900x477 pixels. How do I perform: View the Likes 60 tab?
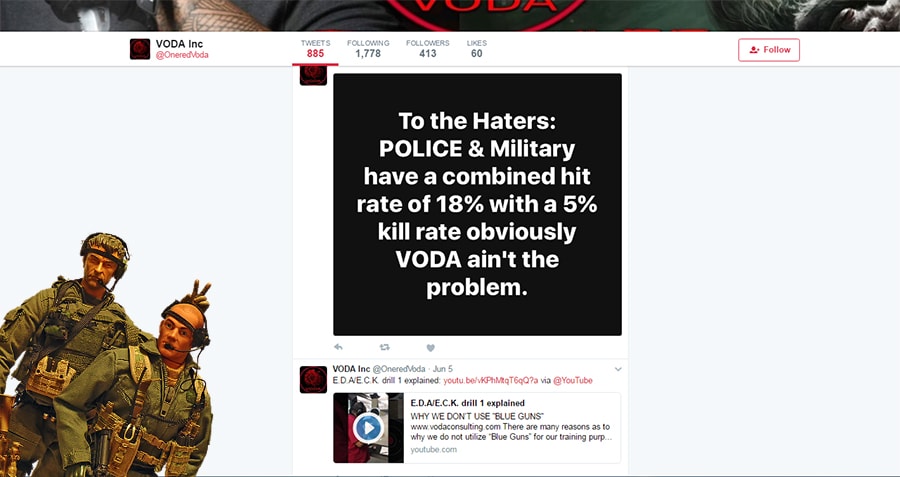coord(476,49)
